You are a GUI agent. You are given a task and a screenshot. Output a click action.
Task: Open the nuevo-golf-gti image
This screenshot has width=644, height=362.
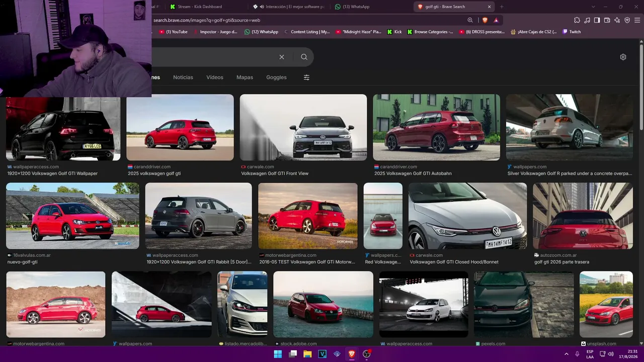[x=72, y=216]
